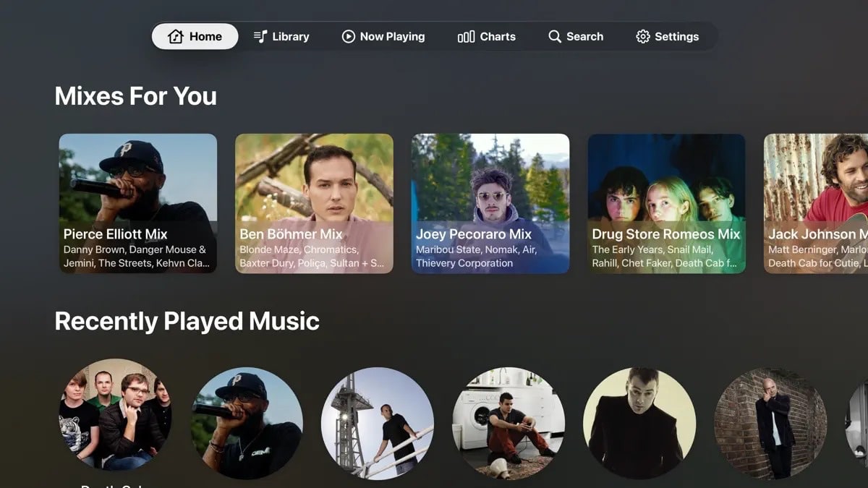Select recently played man on cream background

tap(639, 424)
